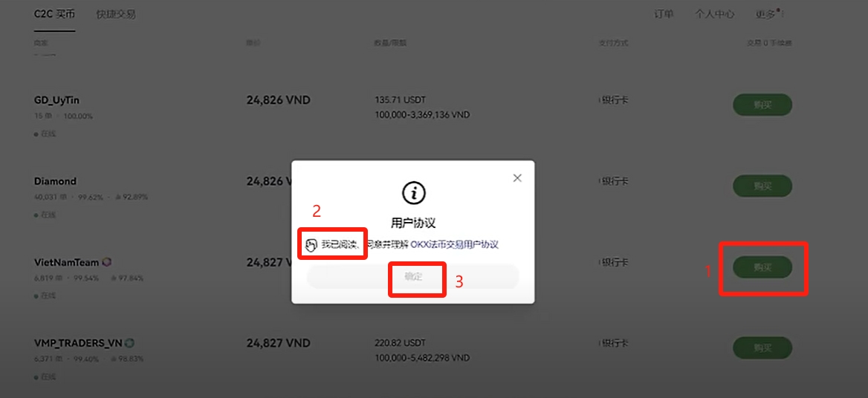Viewport: 868px width, 398px height.
Task: Open 个人中心 in the top bar
Action: click(715, 14)
